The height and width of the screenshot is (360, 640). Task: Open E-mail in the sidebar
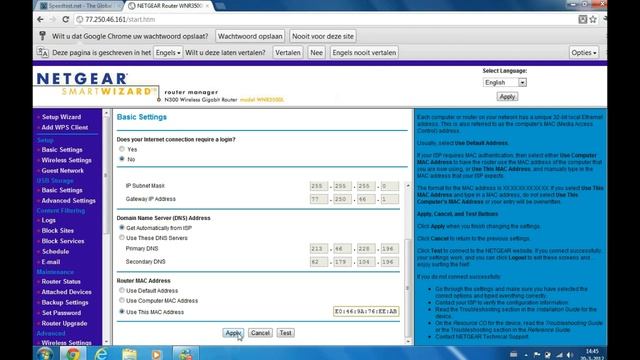[51, 262]
